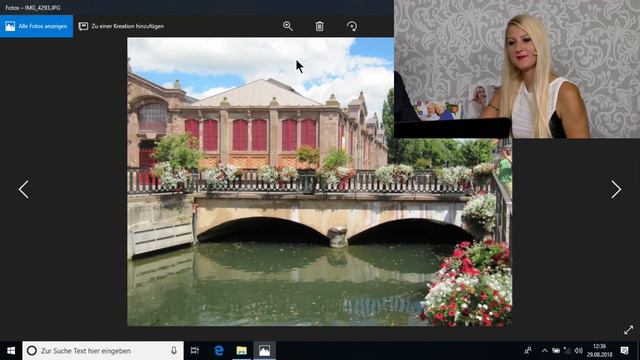Click the volume speaker icon
The image size is (640, 360).
tap(578, 351)
